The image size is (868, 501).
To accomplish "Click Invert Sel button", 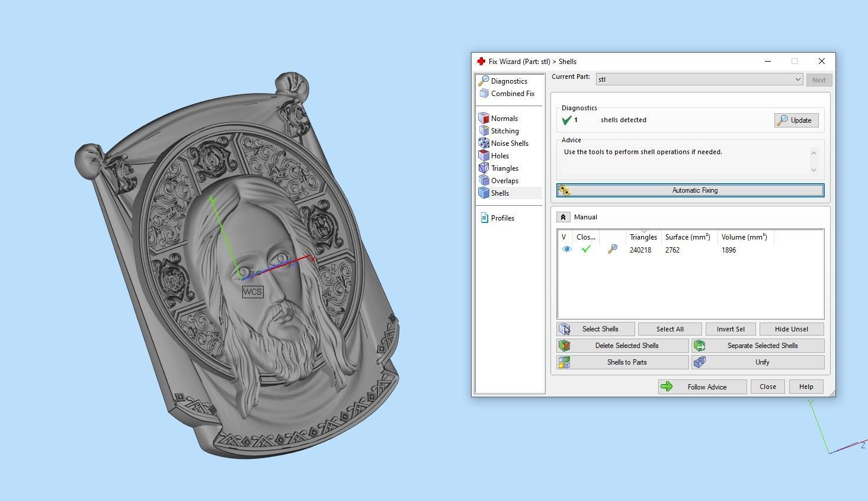I will 731,329.
